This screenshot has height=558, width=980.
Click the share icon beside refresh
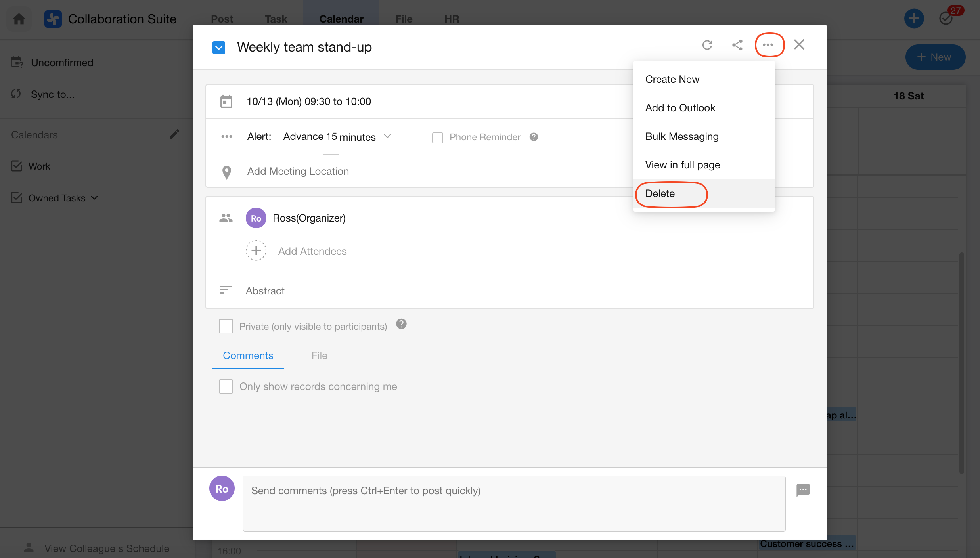(x=737, y=45)
